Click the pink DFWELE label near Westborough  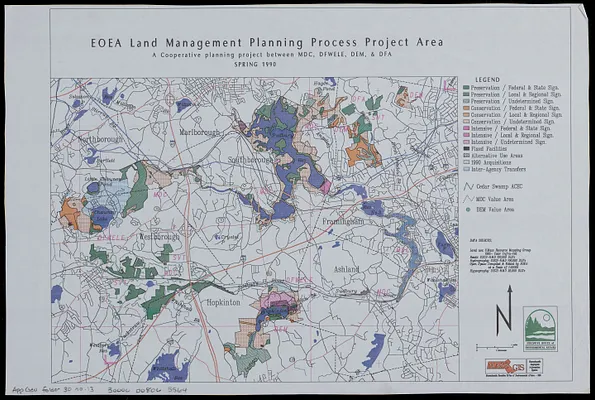[x=111, y=238]
